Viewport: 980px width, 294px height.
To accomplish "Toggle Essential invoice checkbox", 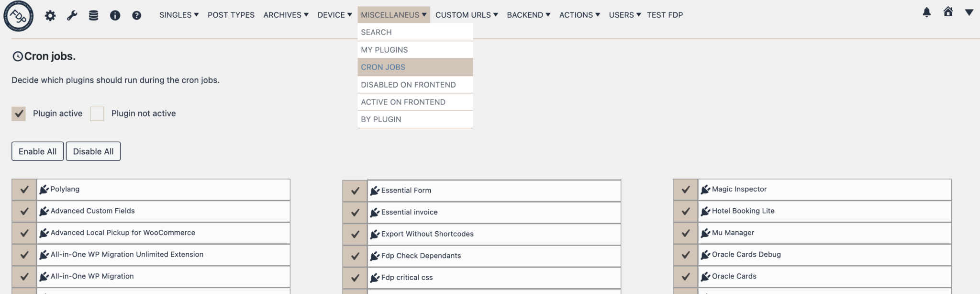I will (x=355, y=212).
